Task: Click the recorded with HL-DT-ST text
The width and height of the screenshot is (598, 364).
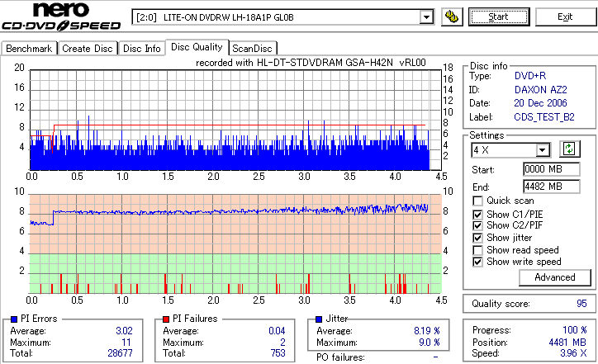Action: [311, 63]
